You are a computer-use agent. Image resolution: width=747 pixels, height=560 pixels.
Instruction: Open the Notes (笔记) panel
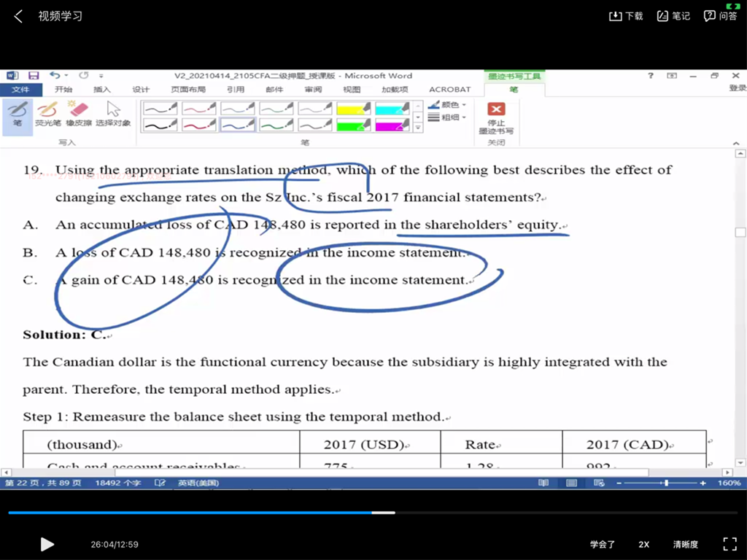click(673, 16)
